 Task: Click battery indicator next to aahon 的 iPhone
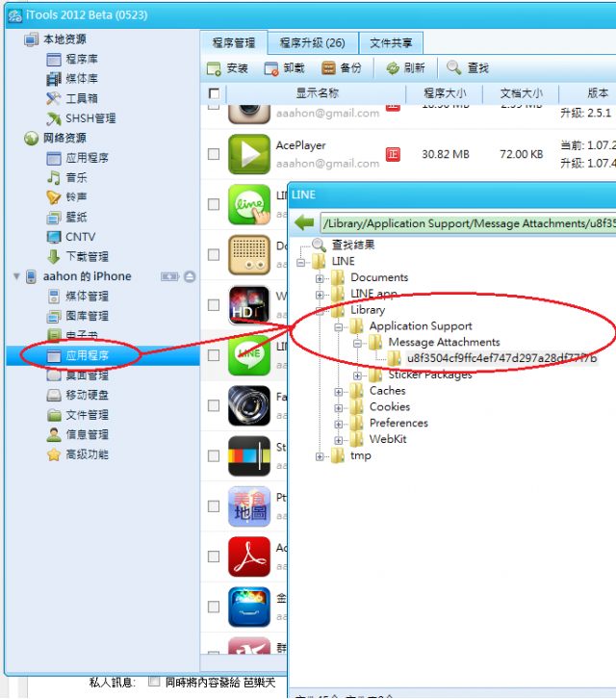tap(169, 277)
